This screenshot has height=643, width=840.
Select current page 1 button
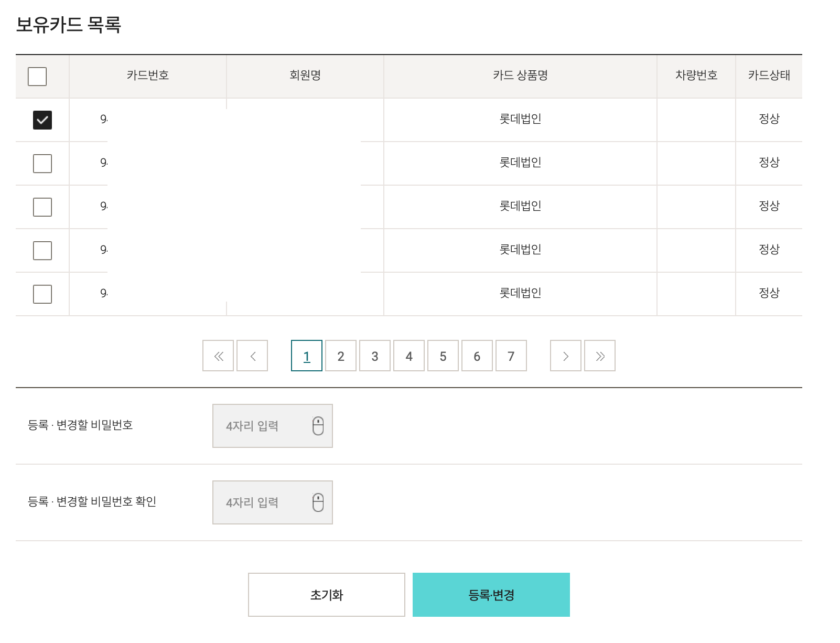pos(307,356)
